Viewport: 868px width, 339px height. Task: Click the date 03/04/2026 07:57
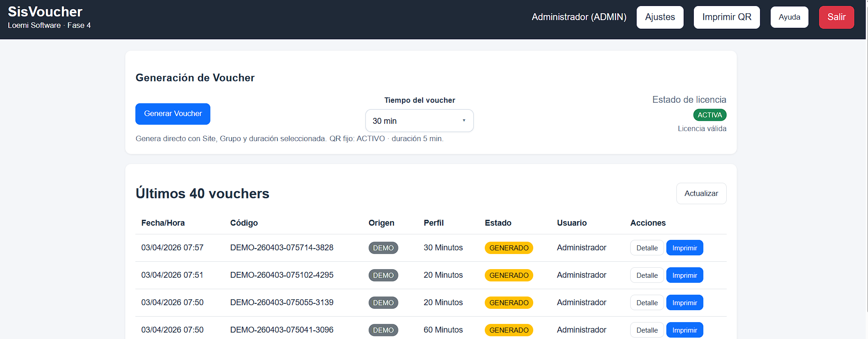pyautogui.click(x=172, y=248)
